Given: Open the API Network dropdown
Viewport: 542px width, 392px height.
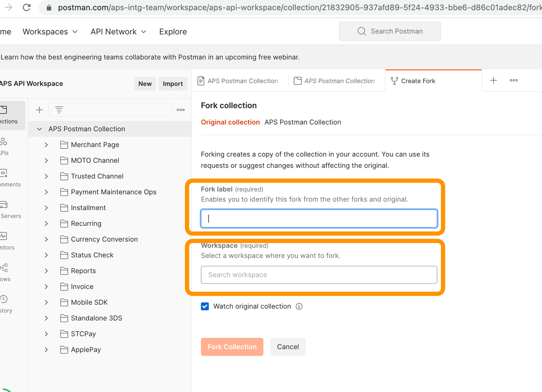Looking at the screenshot, I should pos(118,32).
